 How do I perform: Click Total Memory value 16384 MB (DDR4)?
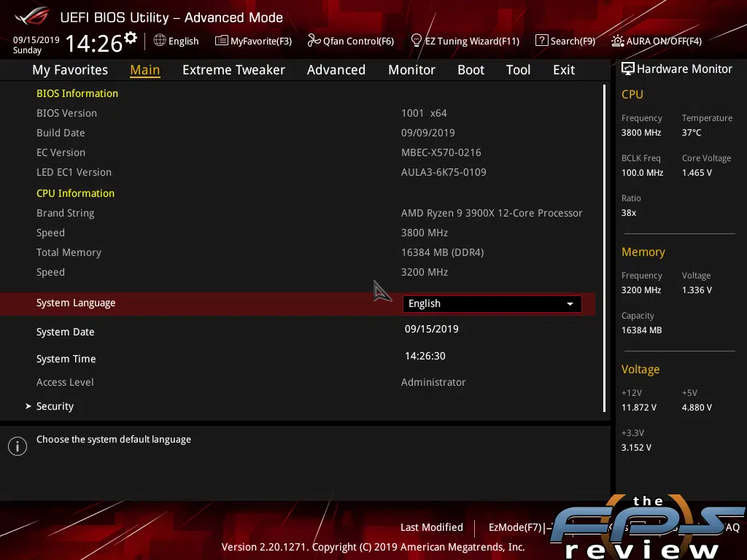click(443, 252)
